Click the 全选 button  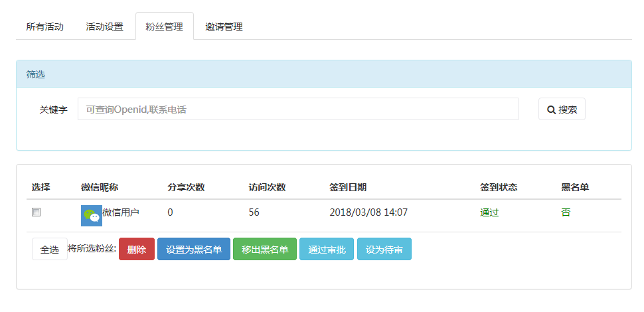click(50, 249)
